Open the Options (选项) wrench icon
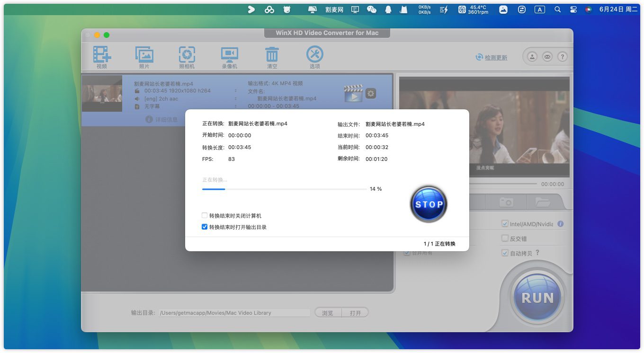 315,55
